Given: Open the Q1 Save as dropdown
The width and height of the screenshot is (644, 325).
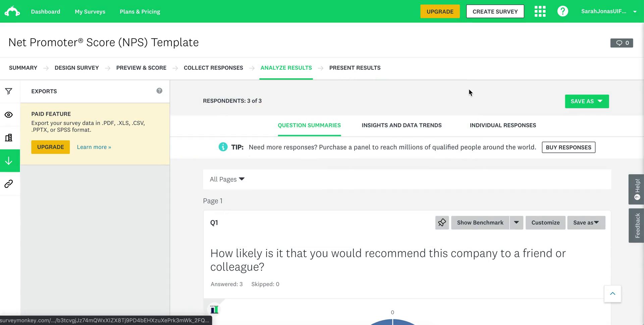Looking at the screenshot, I should click(586, 222).
